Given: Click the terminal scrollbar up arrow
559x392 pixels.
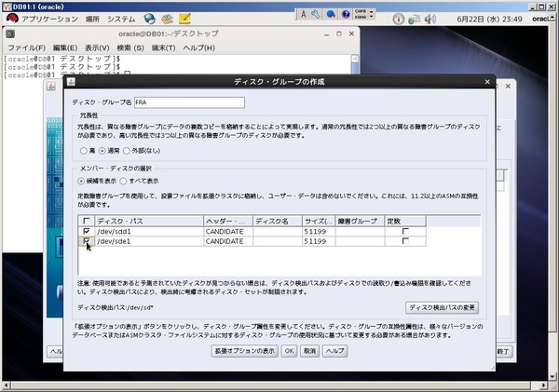Looking at the screenshot, I should pos(355,59).
